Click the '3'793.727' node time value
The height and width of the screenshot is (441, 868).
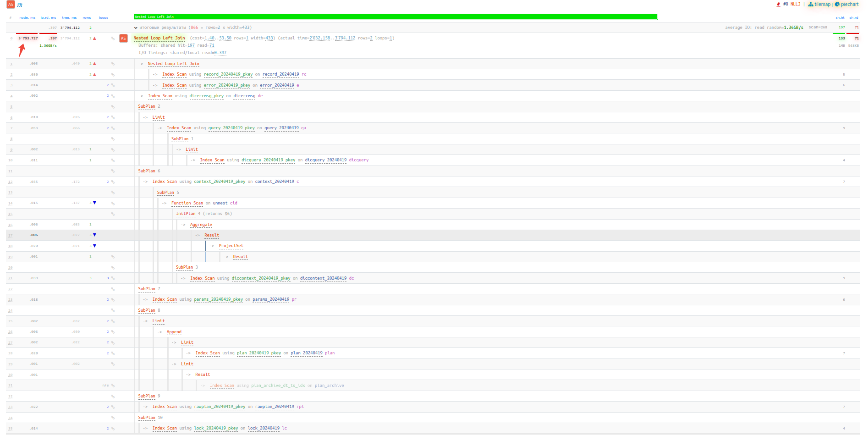(x=28, y=39)
